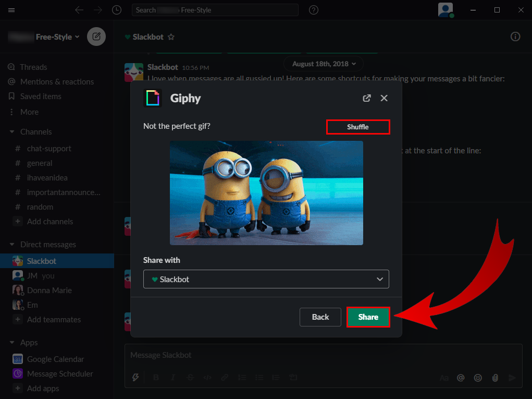This screenshot has width=532, height=399.
Task: Open the August 18th, 2018 date dropdown
Action: coord(324,64)
